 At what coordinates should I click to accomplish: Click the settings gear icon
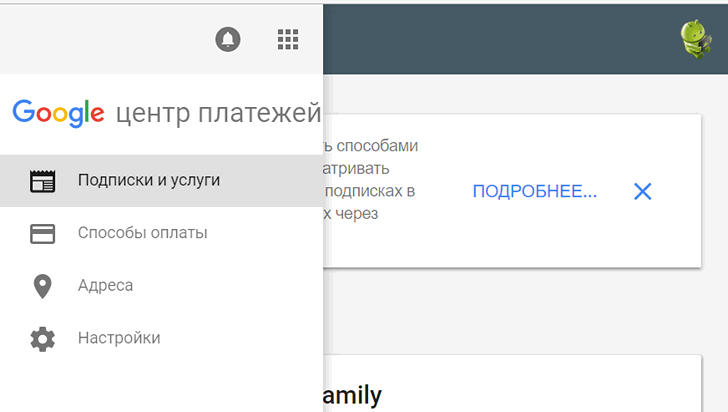pyautogui.click(x=43, y=339)
